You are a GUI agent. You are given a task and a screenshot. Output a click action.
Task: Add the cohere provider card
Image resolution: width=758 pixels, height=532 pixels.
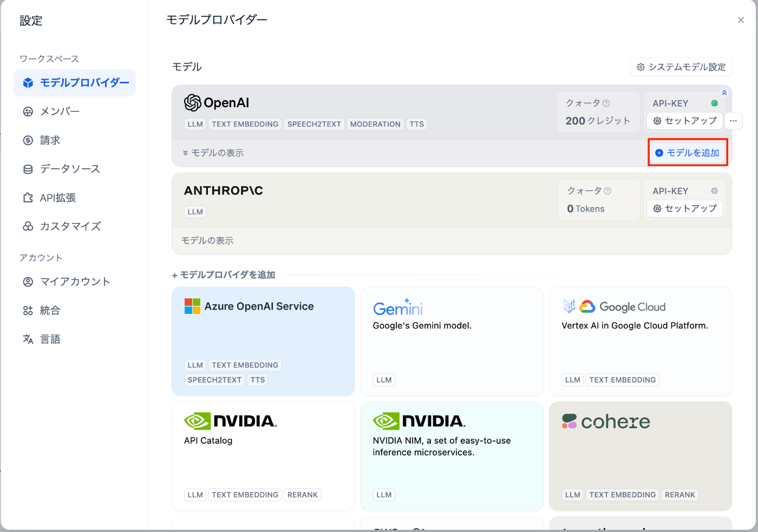click(x=641, y=456)
